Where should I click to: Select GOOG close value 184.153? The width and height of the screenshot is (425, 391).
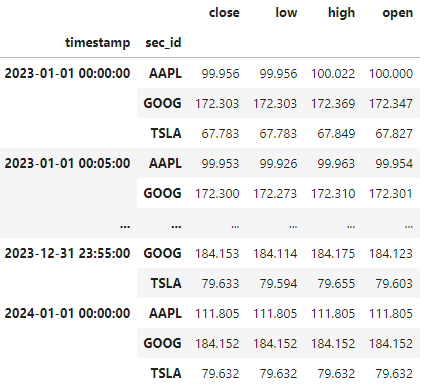tap(217, 254)
